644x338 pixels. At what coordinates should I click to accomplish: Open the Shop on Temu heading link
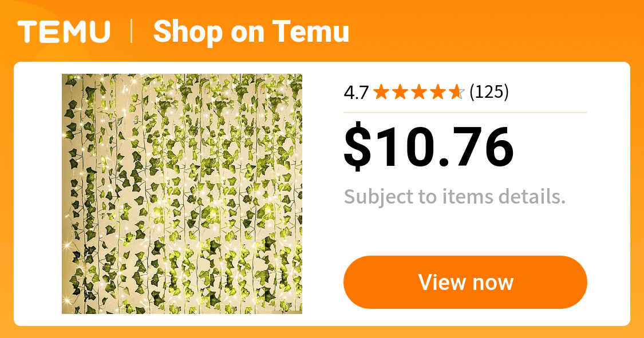pyautogui.click(x=251, y=31)
